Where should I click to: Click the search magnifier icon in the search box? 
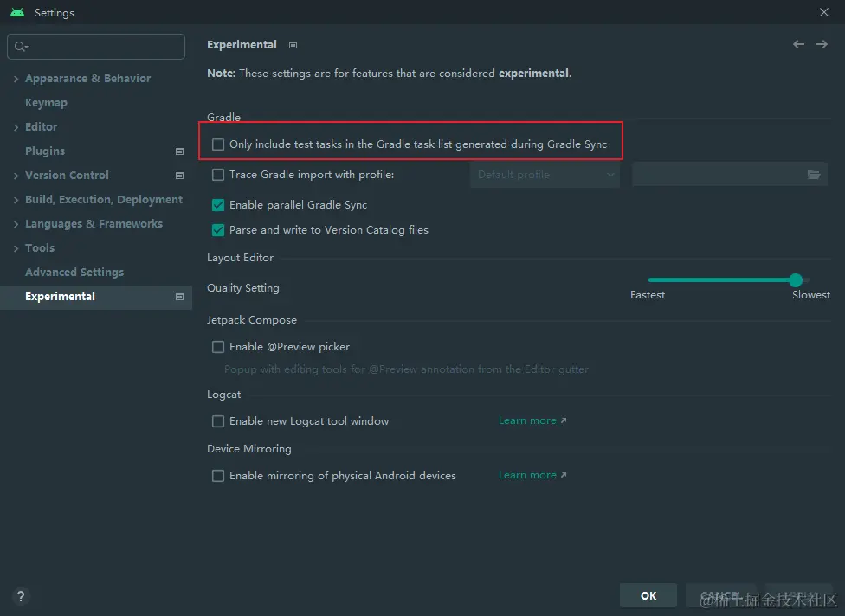[21, 47]
